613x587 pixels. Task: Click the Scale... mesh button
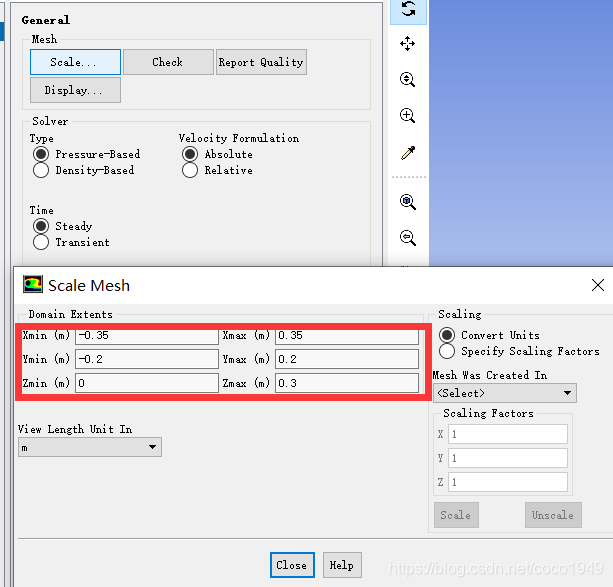coord(75,62)
